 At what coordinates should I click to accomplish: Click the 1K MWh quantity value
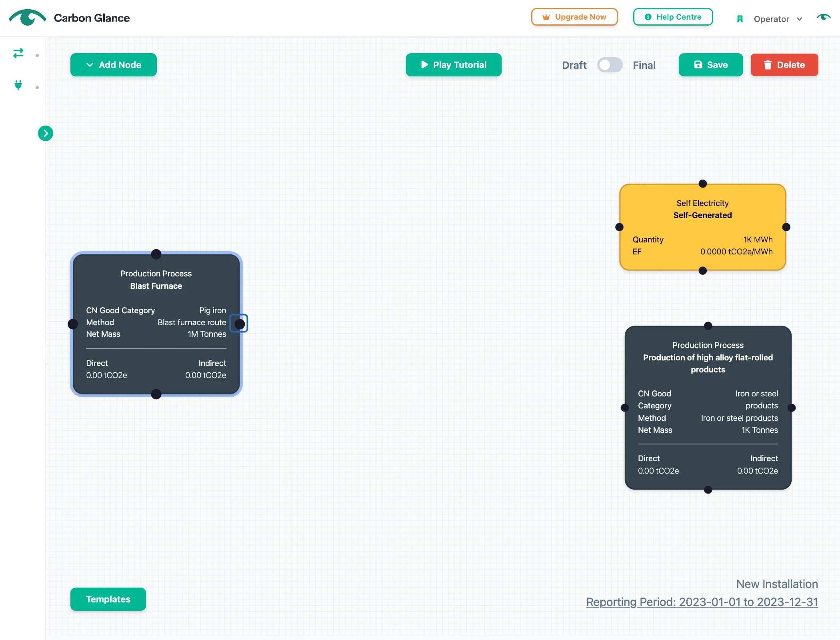coord(758,240)
